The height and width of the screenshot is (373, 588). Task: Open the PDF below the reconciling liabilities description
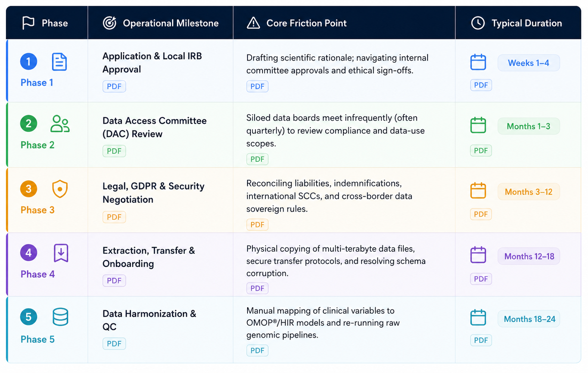tap(257, 225)
